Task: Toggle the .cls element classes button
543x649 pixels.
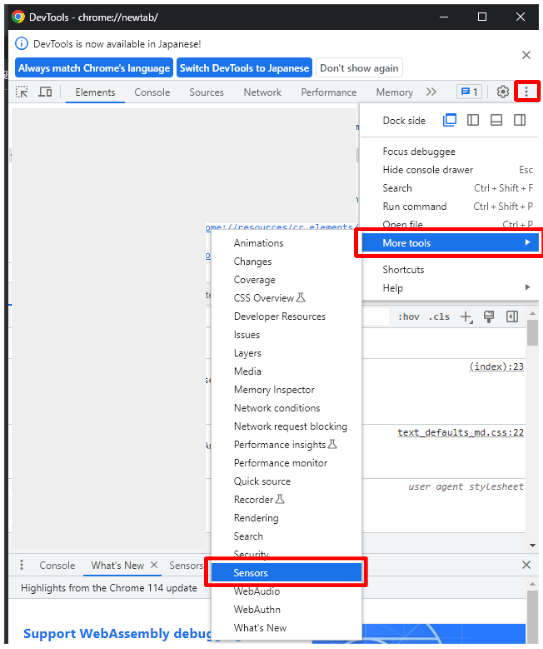Action: coord(439,317)
